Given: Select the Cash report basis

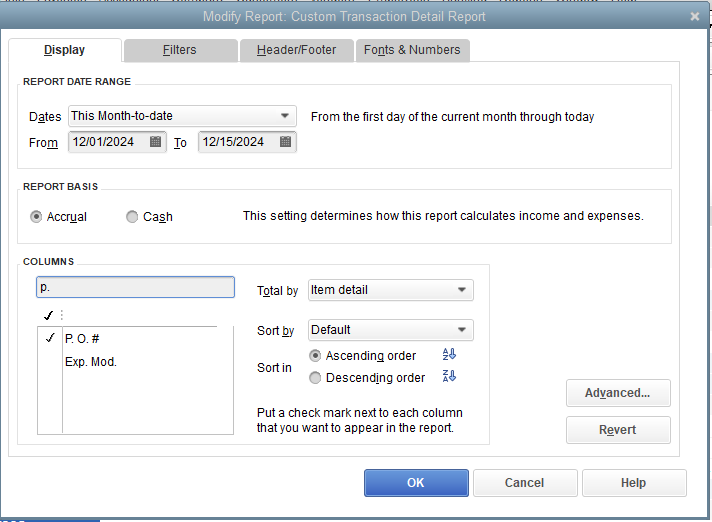Looking at the screenshot, I should (x=133, y=216).
